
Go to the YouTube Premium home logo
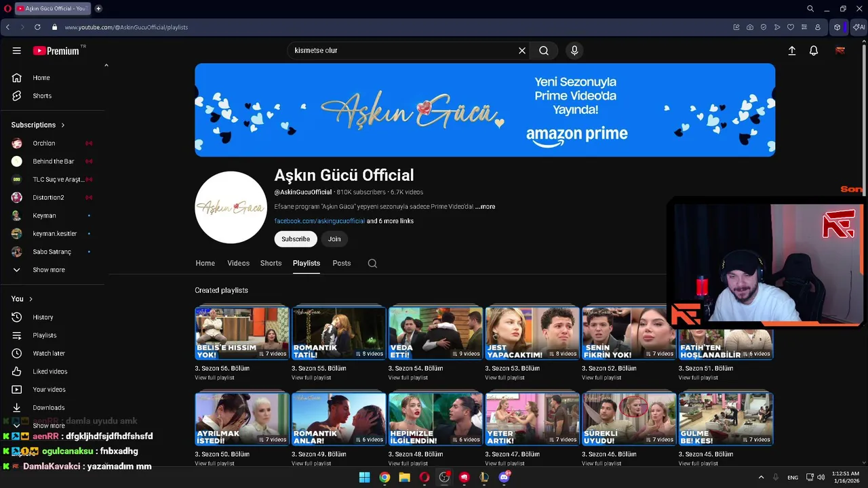pos(56,51)
